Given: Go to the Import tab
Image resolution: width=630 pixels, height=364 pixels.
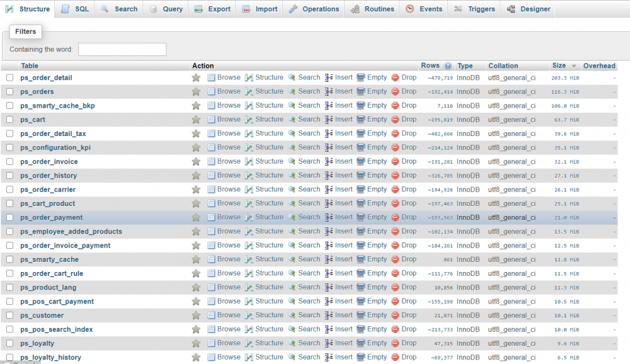Looking at the screenshot, I should point(260,9).
